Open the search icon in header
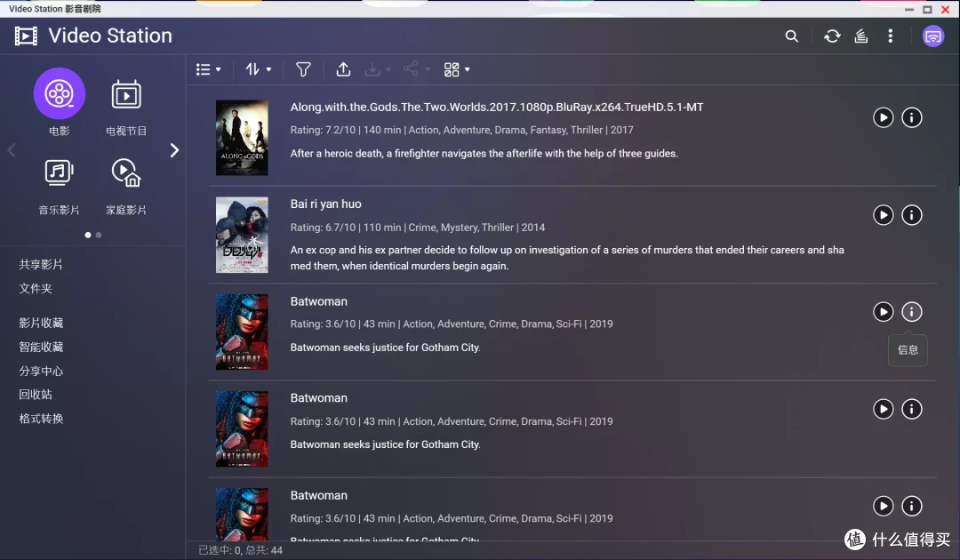This screenshot has height=560, width=960. tap(792, 36)
